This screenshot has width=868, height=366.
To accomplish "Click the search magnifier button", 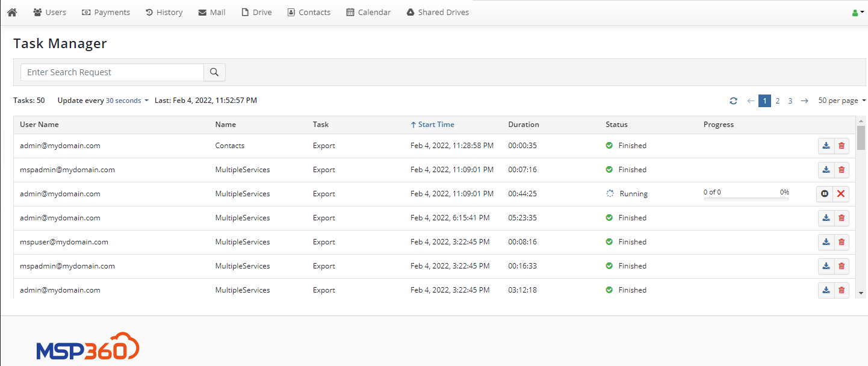I will [214, 72].
